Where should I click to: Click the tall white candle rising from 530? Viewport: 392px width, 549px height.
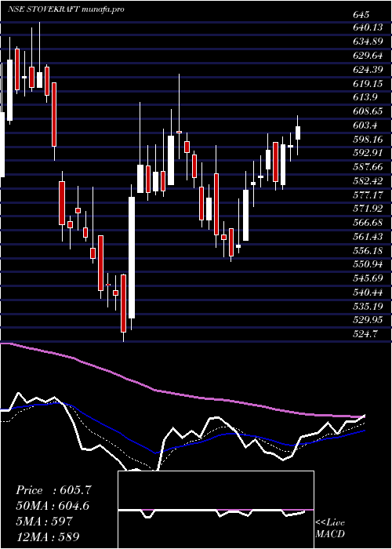pyautogui.click(x=132, y=257)
